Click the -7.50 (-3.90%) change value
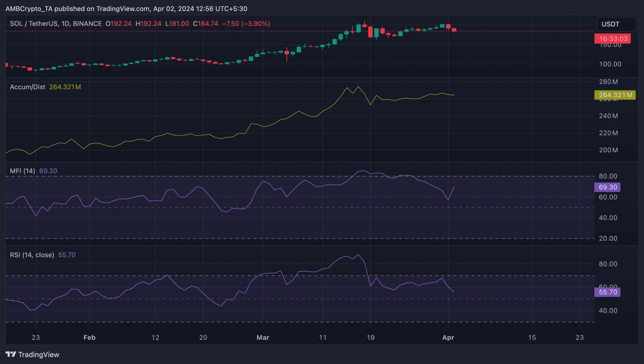 coord(246,24)
